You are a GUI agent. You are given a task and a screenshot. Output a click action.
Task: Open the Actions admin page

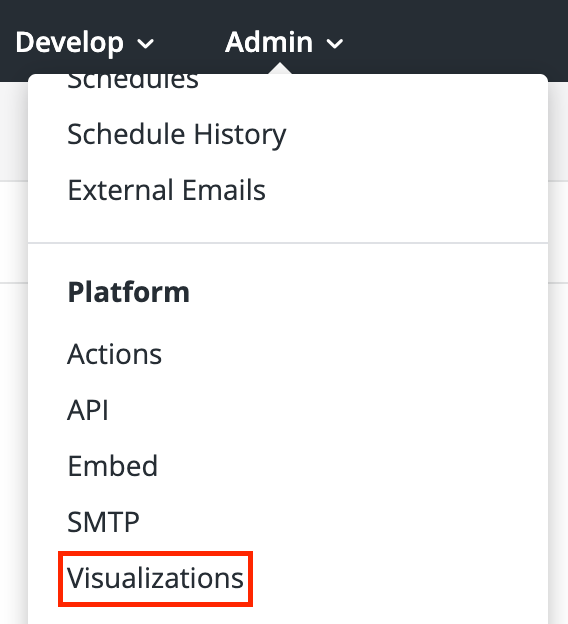point(115,354)
